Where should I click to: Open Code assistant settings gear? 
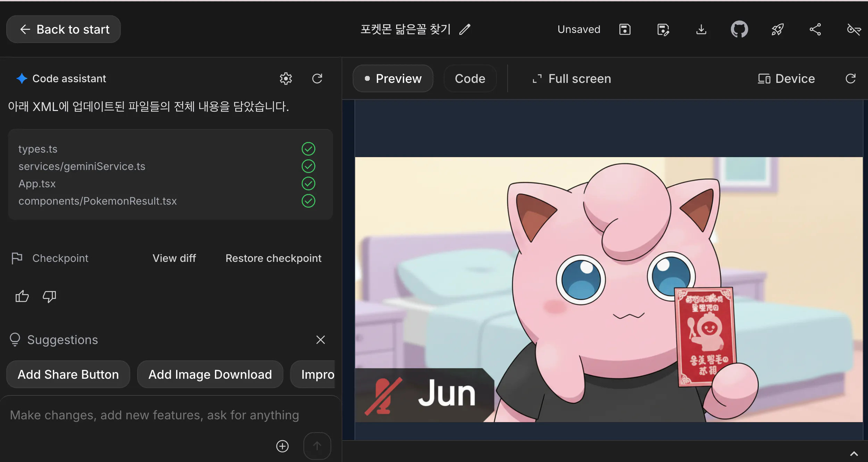tap(286, 79)
